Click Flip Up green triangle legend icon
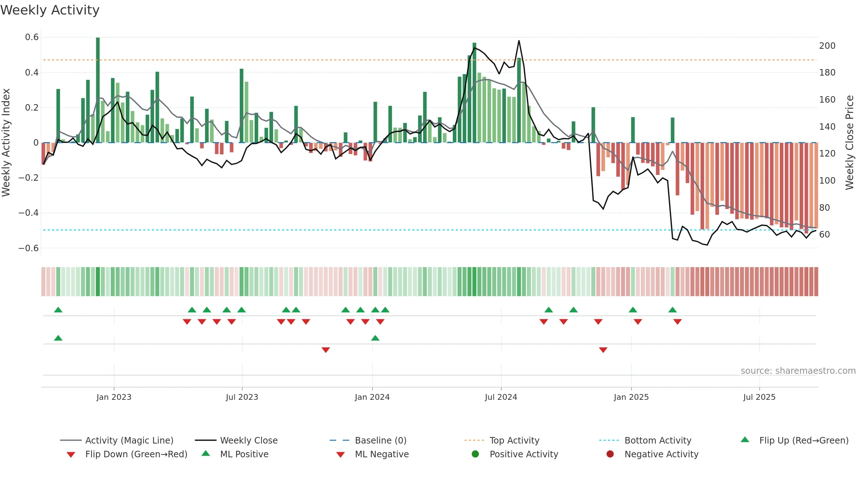 pos(745,440)
